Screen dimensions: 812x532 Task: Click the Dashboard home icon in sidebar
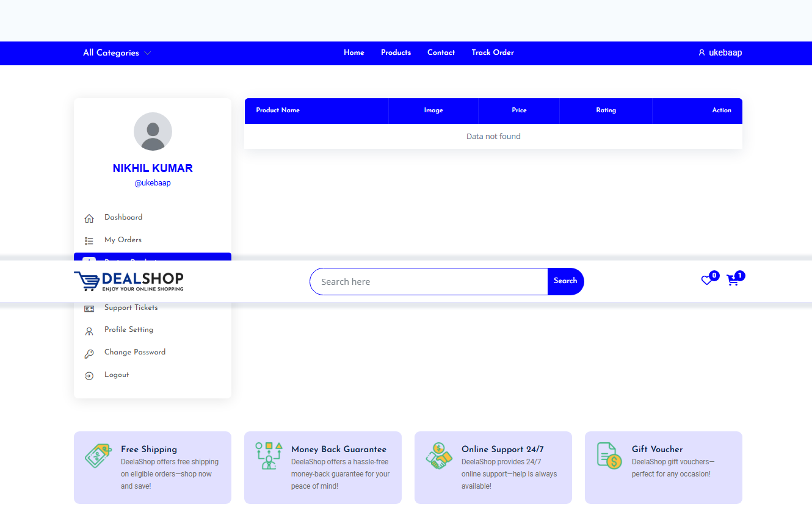[89, 218]
